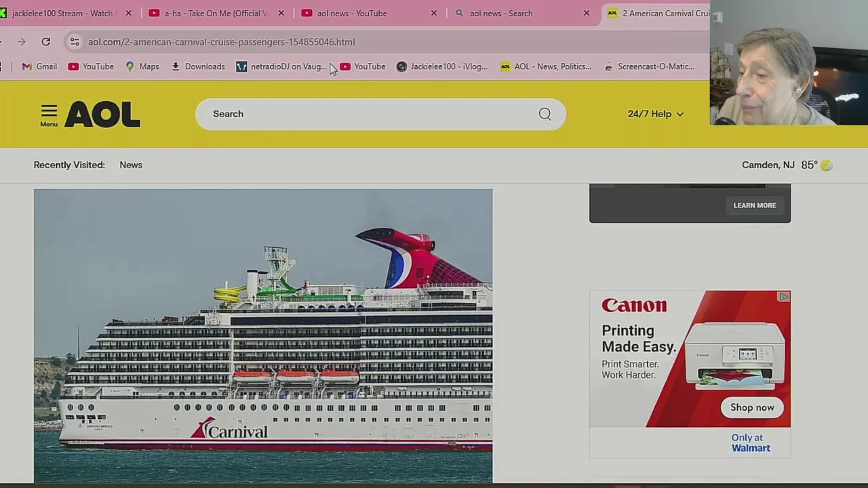Click the Camden, NJ weather location
This screenshot has width=868, height=488.
[x=768, y=165]
